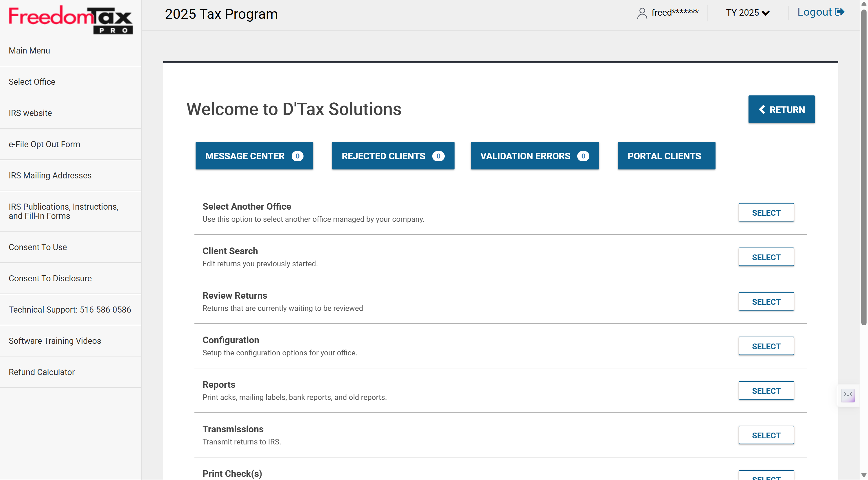
Task: Open the Refund Calculator
Action: point(71,372)
